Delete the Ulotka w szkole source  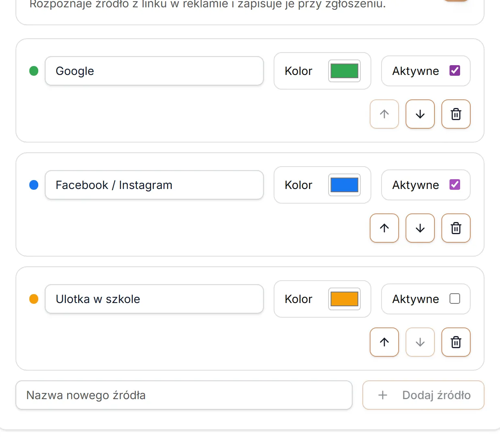(456, 342)
